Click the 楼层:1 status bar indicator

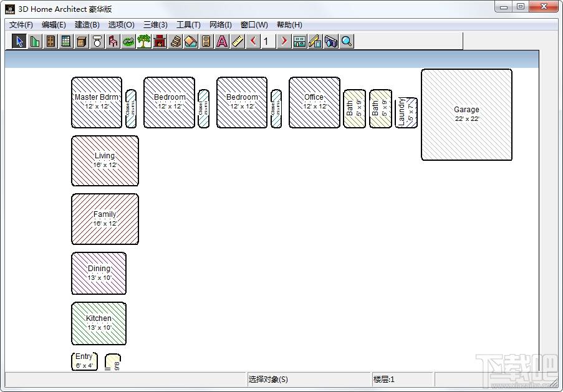384,380
